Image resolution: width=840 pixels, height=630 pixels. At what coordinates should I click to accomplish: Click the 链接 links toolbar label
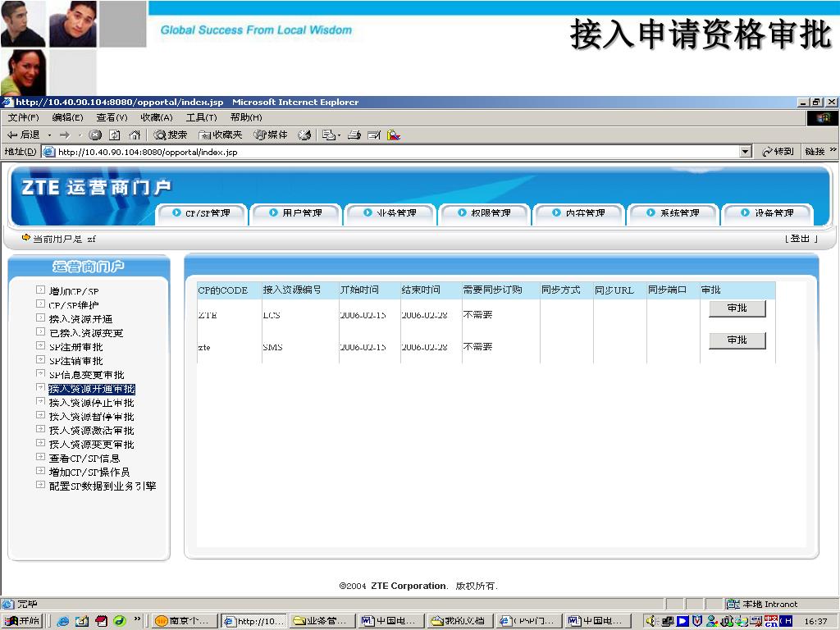pyautogui.click(x=815, y=152)
